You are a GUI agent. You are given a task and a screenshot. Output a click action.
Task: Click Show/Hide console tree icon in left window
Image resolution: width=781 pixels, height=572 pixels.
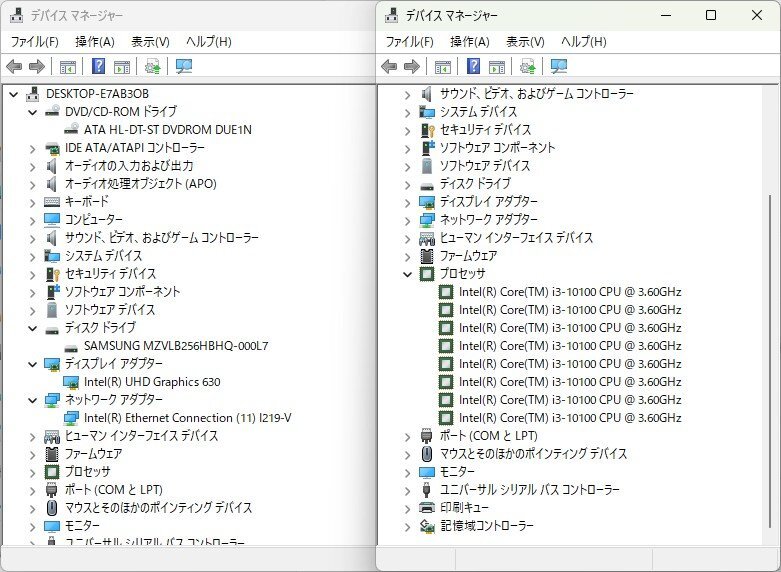coord(68,66)
